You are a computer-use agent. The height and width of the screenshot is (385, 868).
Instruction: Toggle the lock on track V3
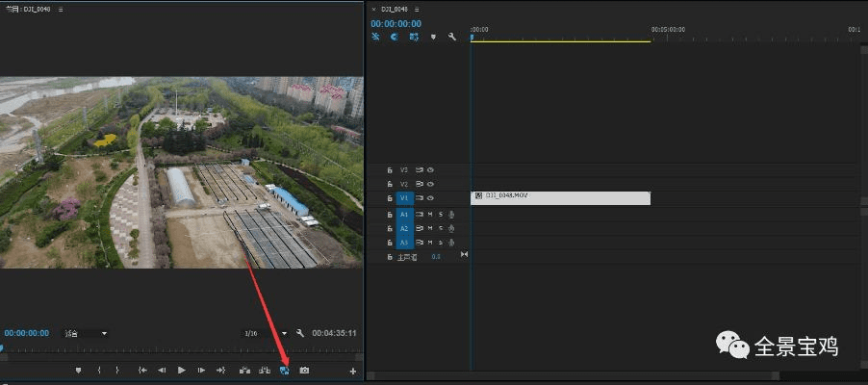pos(389,169)
